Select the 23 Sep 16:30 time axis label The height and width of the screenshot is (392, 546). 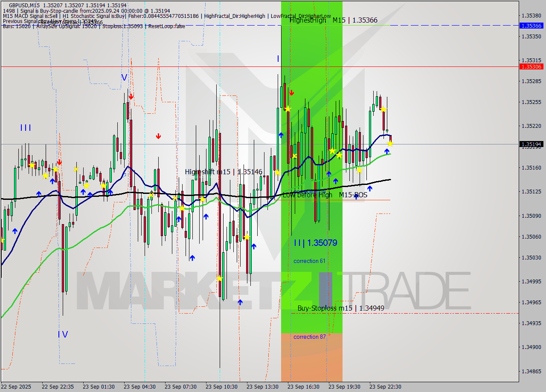tap(303, 387)
